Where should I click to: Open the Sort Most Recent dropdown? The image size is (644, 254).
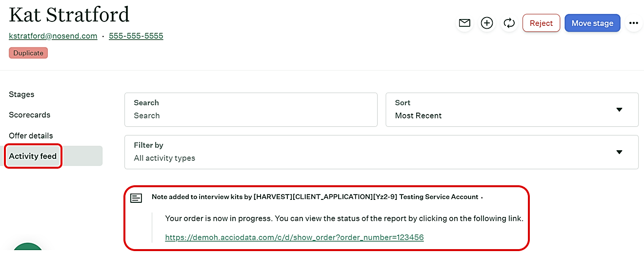click(x=512, y=110)
